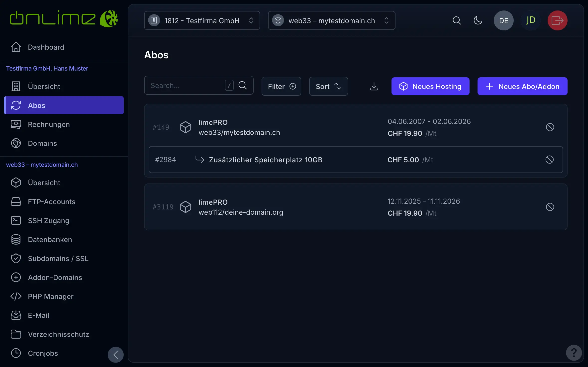Open the 1812 - Testfirma GmbH dropdown
The image size is (588, 367).
click(x=202, y=20)
